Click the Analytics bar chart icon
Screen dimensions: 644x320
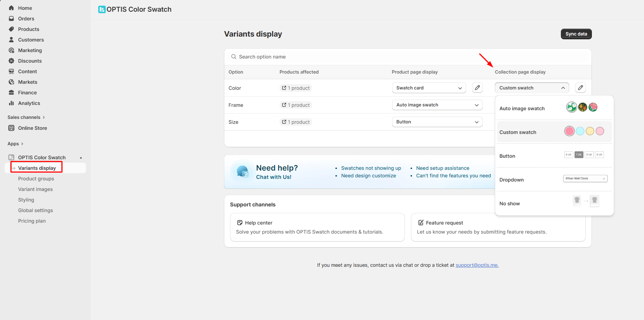click(11, 103)
